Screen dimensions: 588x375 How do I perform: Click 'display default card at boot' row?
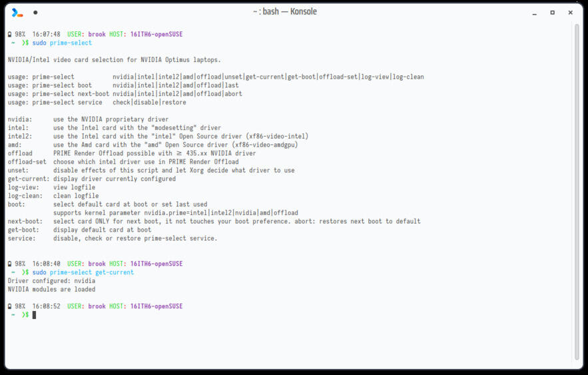point(79,230)
